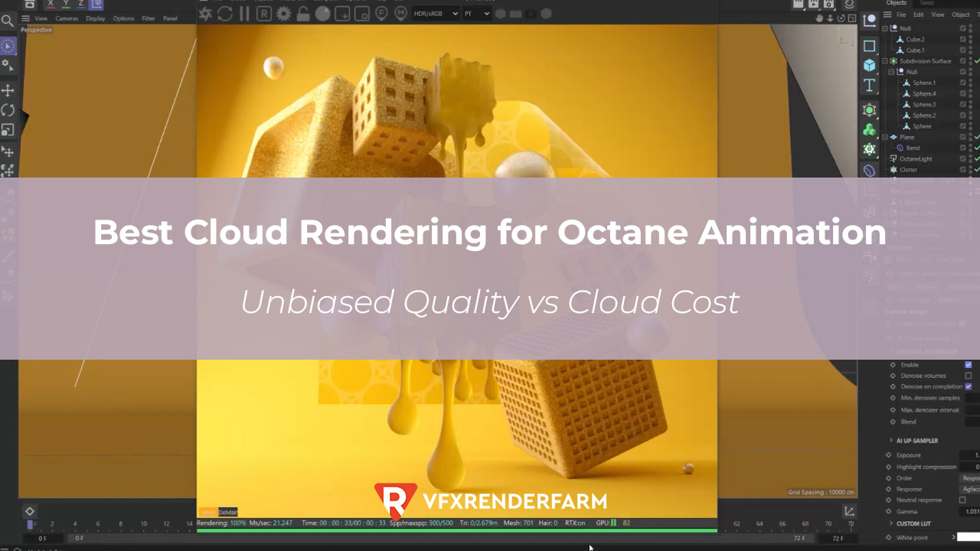Click the green render progress bar
This screenshot has height=551, width=980.
[457, 530]
